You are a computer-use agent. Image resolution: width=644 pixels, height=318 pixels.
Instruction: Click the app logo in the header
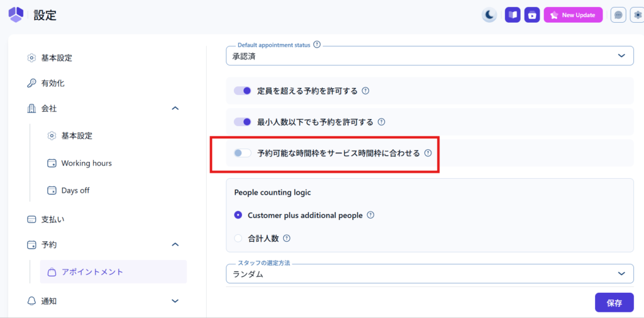(x=16, y=14)
